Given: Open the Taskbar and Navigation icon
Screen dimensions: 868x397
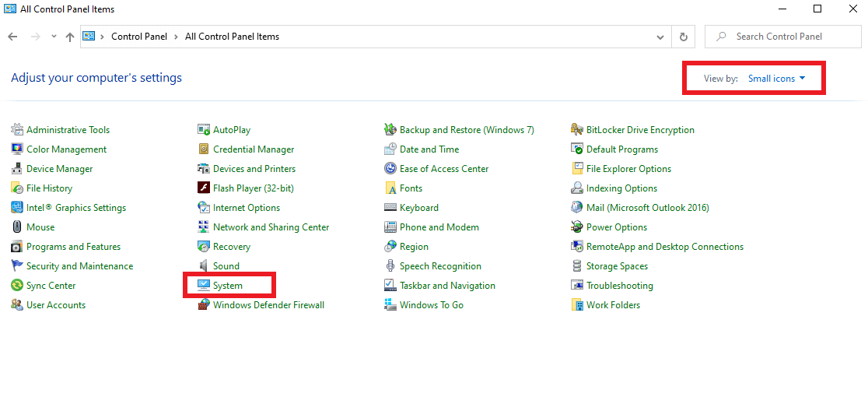Looking at the screenshot, I should pos(390,285).
